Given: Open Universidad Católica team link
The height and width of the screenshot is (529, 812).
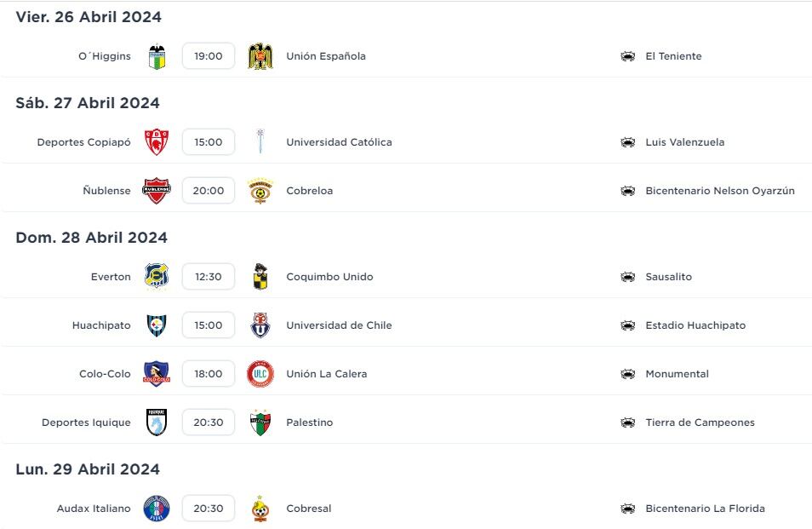Looking at the screenshot, I should [x=339, y=142].
